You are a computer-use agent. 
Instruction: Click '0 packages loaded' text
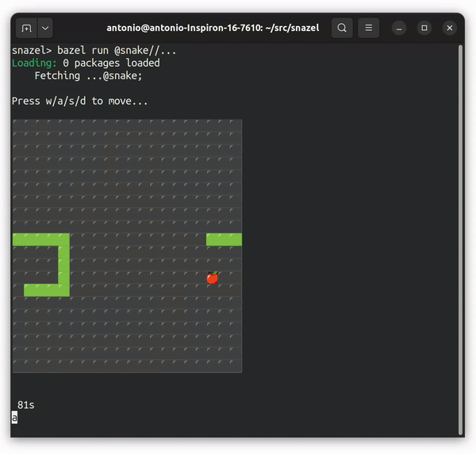[111, 63]
